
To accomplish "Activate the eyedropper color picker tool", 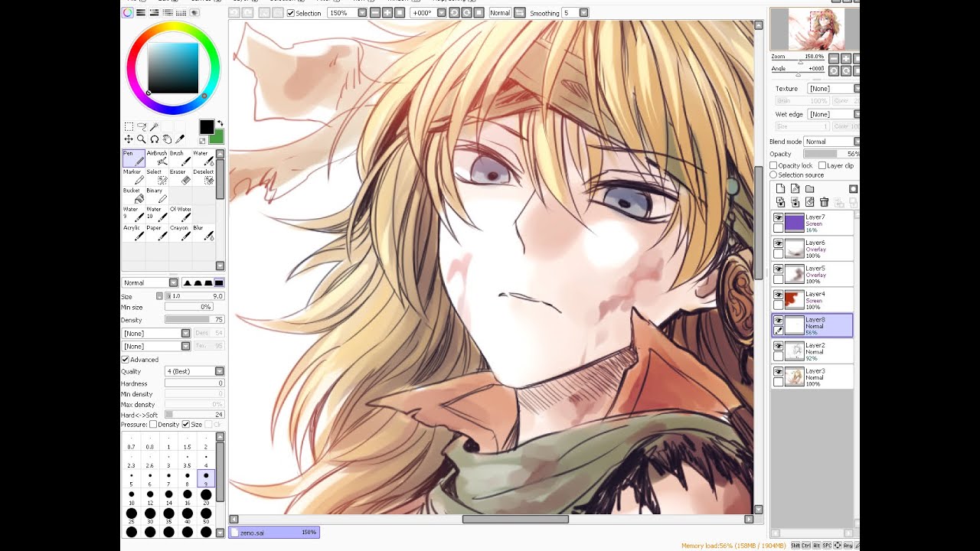I will pos(180,139).
